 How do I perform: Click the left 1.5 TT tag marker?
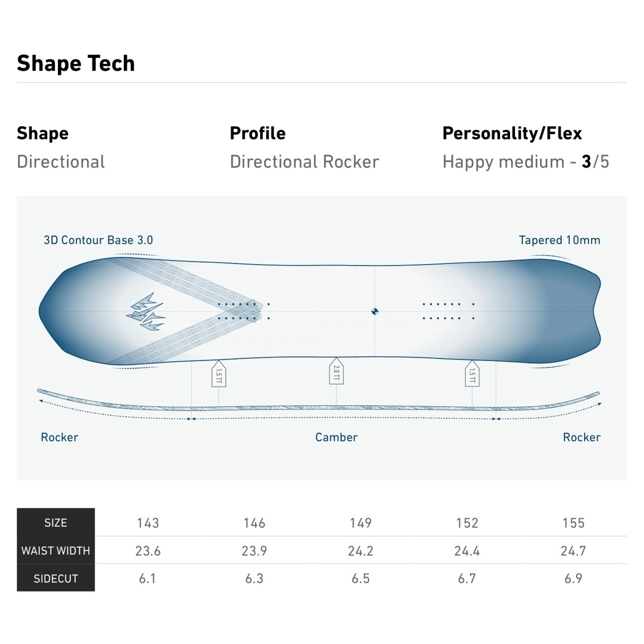tap(218, 374)
